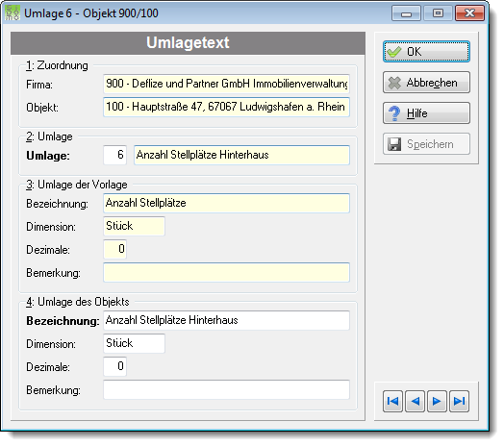
Task: Click the Speichern floppy disk button
Action: [426, 144]
